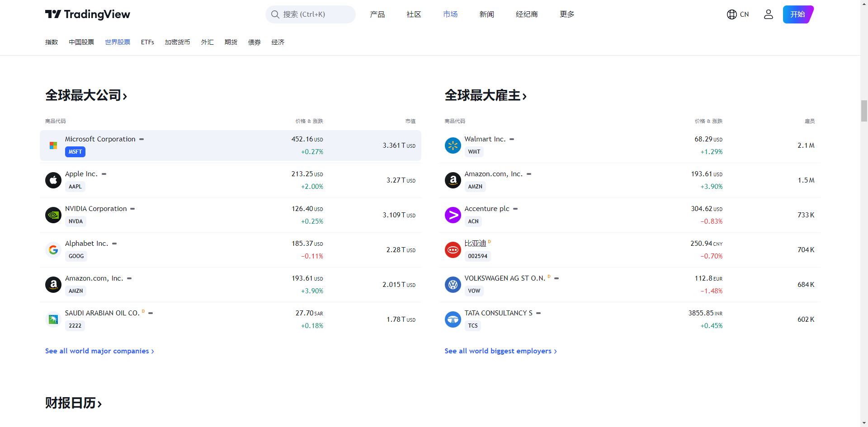Screen dimensions: 868x427
Task: Click the Apple Inc. logo icon
Action: [x=53, y=180]
